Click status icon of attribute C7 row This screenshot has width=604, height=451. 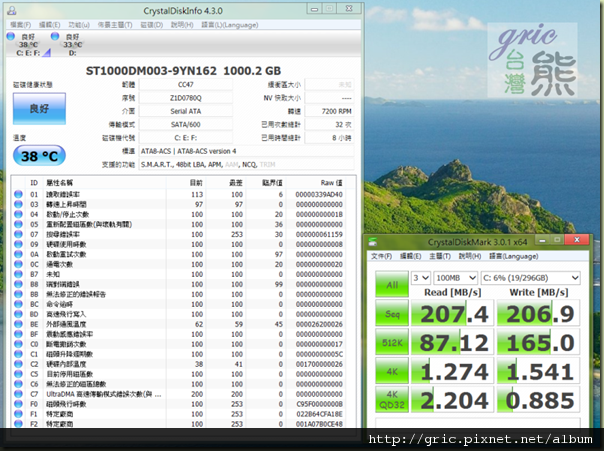click(18, 394)
